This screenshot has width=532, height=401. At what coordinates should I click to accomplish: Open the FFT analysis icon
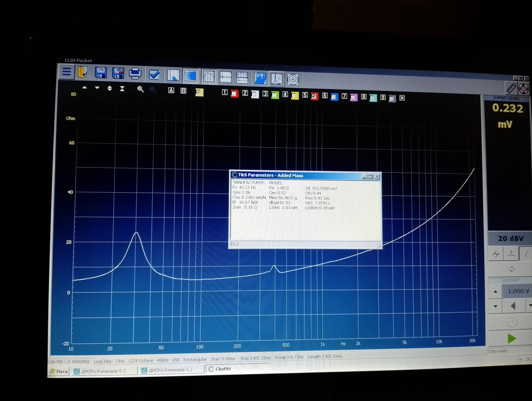(173, 75)
